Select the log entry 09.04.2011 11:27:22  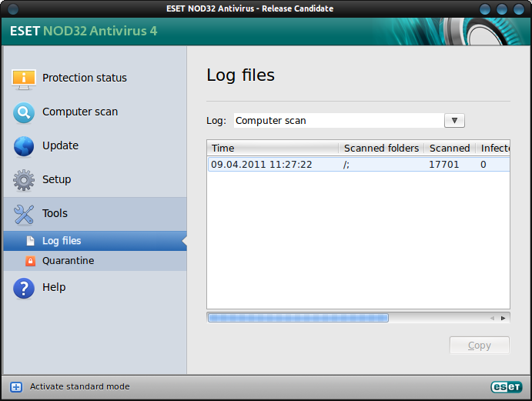(x=359, y=165)
